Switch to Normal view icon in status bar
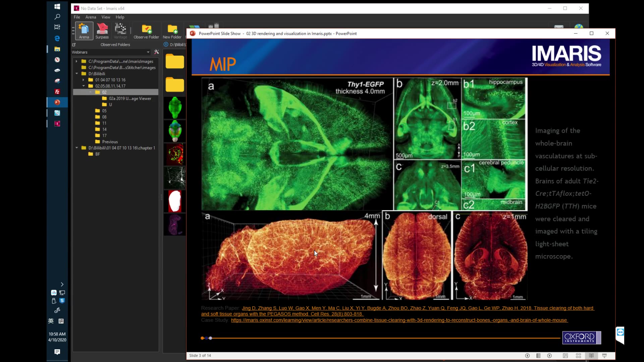The width and height of the screenshot is (644, 362). [565, 356]
